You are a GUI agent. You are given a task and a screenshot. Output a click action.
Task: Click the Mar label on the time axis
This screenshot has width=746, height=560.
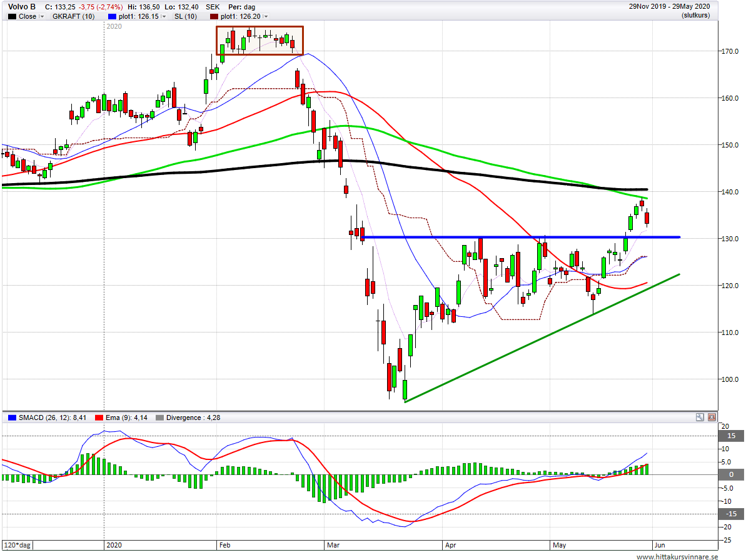[333, 545]
